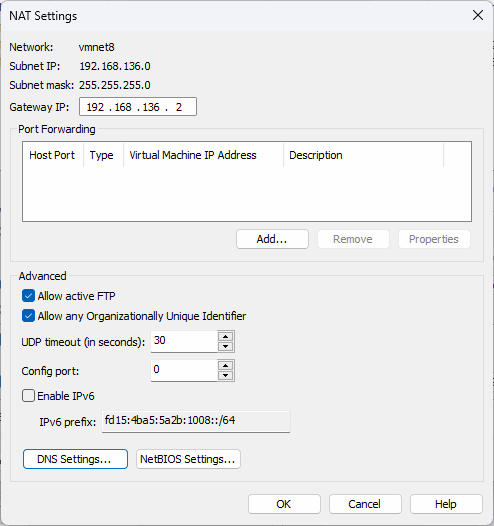Increase UDP timeout with up arrow

point(225,336)
